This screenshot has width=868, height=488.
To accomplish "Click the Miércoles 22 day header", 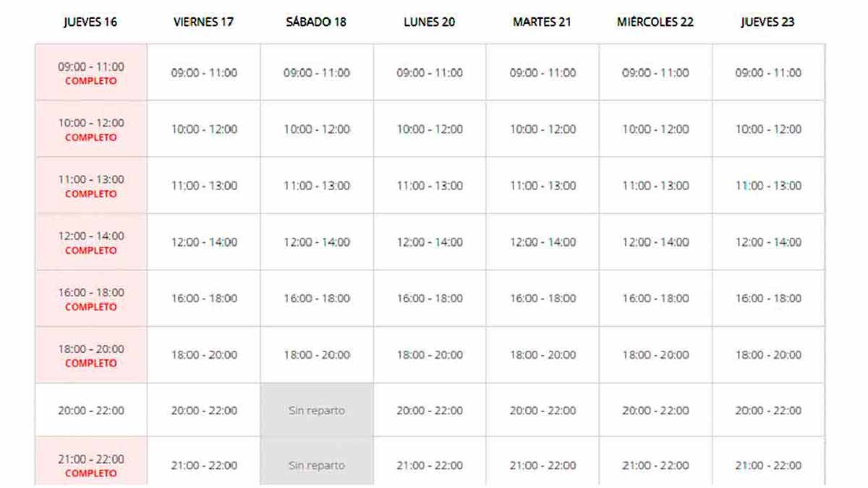I will click(655, 22).
